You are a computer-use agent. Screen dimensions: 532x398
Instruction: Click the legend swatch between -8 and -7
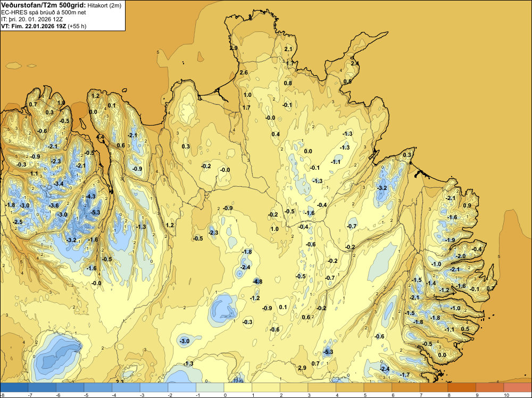(x=14, y=387)
